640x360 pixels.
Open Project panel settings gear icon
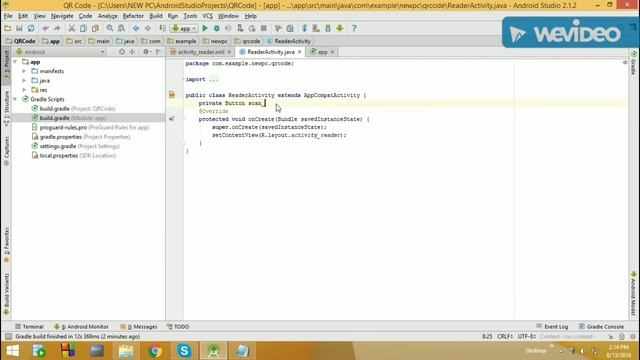(146, 52)
